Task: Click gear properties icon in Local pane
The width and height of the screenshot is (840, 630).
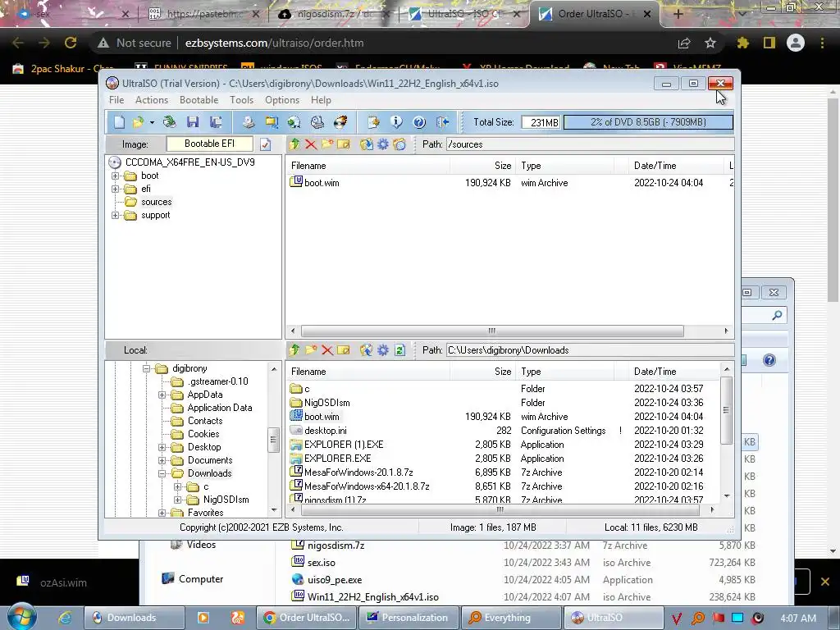Action: pyautogui.click(x=383, y=349)
